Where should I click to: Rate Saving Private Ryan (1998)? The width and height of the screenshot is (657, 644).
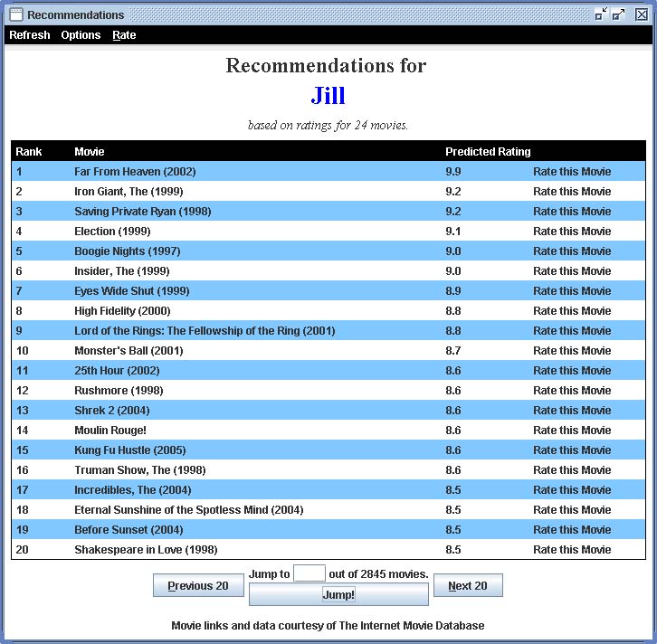coord(572,212)
